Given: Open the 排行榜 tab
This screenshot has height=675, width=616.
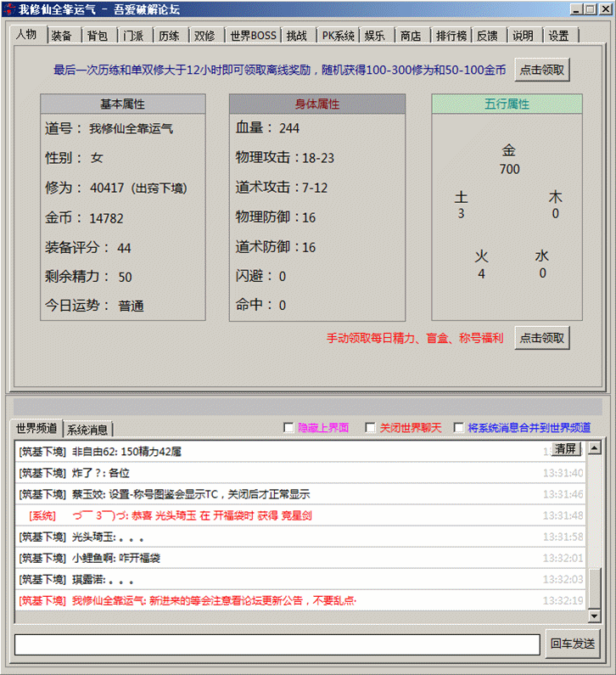Looking at the screenshot, I should point(451,36).
